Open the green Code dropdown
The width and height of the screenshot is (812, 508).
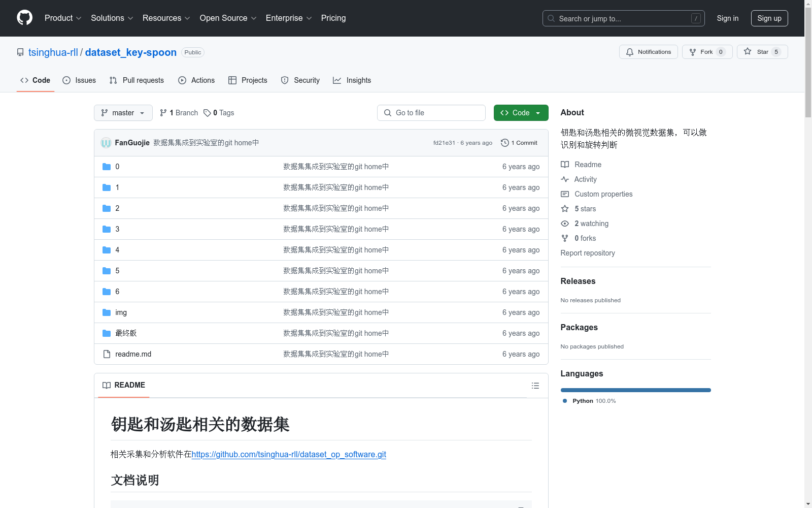point(521,113)
